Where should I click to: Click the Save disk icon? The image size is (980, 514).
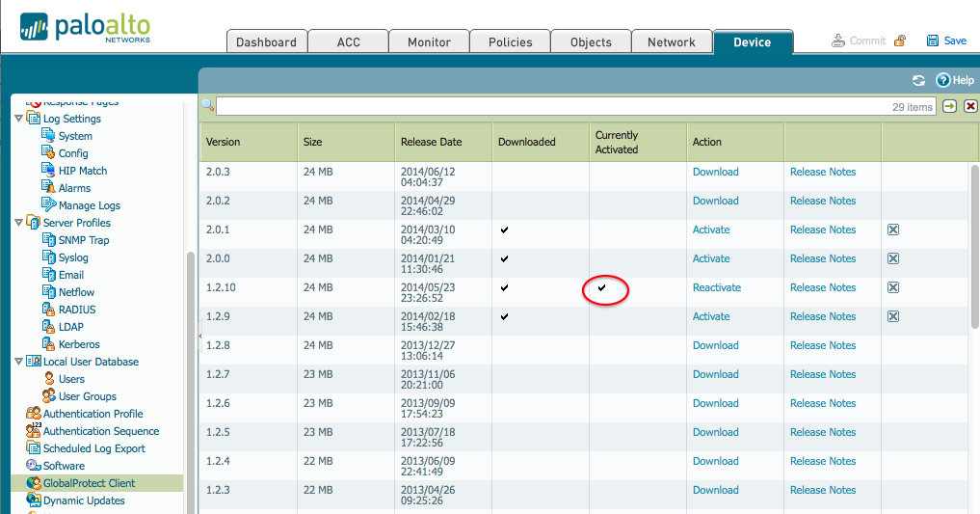coord(933,41)
